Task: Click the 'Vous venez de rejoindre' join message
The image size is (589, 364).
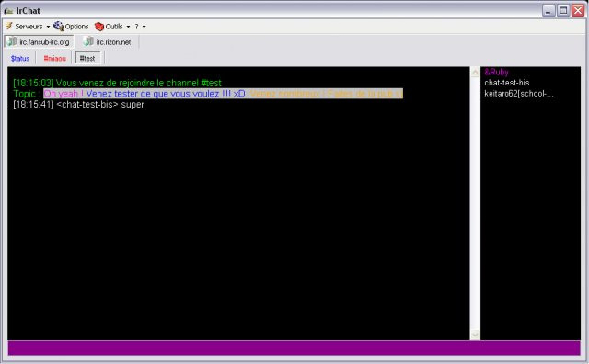Action: coord(117,83)
